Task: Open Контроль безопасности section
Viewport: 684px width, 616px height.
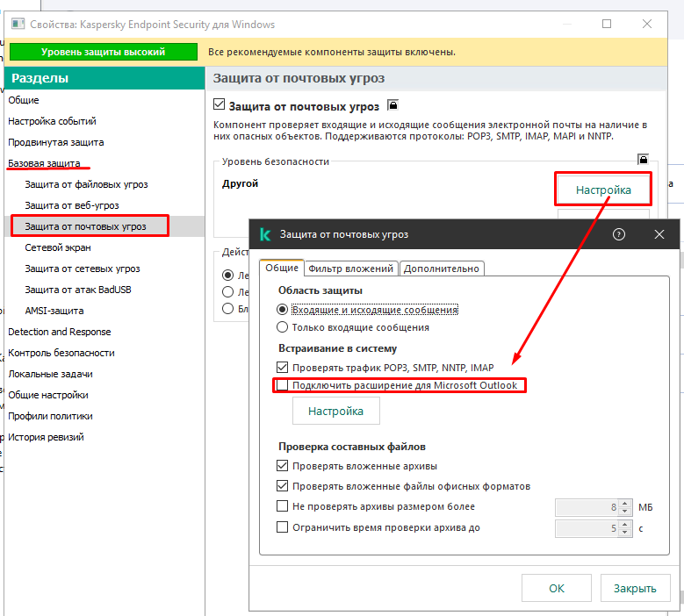Action: [x=61, y=352]
